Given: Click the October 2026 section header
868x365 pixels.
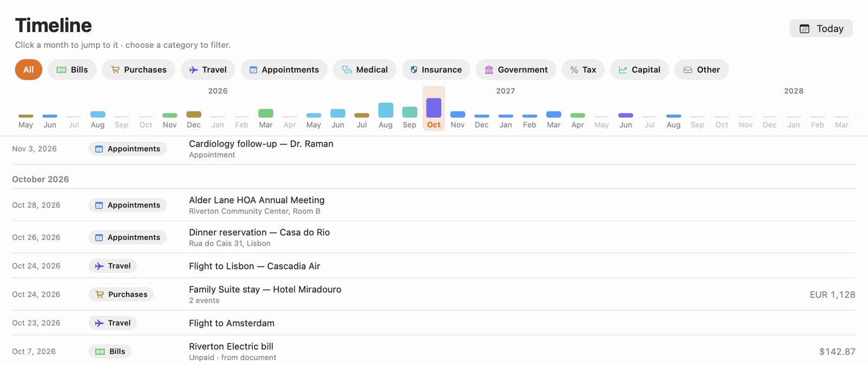Looking at the screenshot, I should [41, 179].
